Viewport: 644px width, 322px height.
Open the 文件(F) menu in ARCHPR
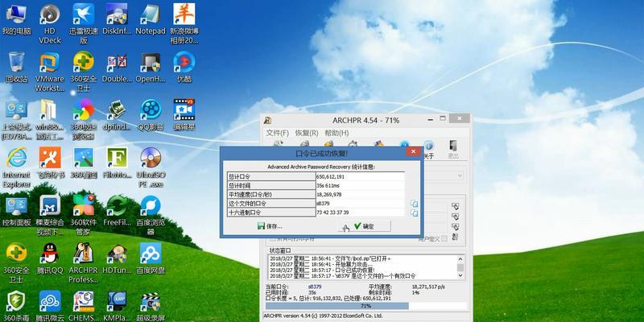[277, 133]
